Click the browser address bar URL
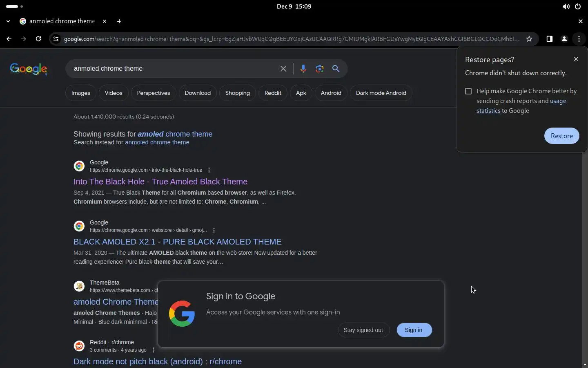Screen dimensions: 588x368 tap(292, 39)
